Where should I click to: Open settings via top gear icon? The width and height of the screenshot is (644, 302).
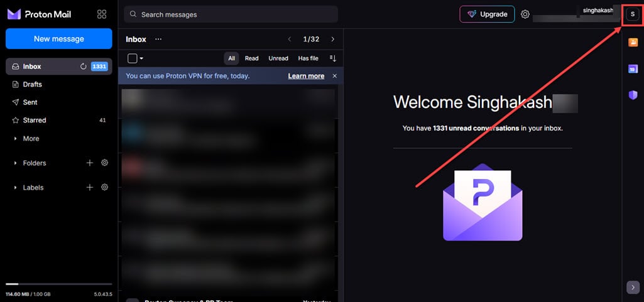click(525, 14)
